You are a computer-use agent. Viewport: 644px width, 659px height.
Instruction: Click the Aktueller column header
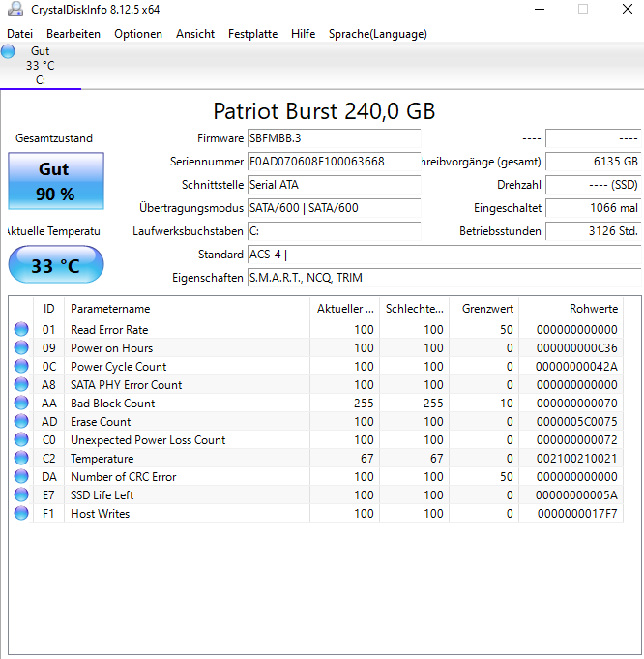click(x=345, y=309)
